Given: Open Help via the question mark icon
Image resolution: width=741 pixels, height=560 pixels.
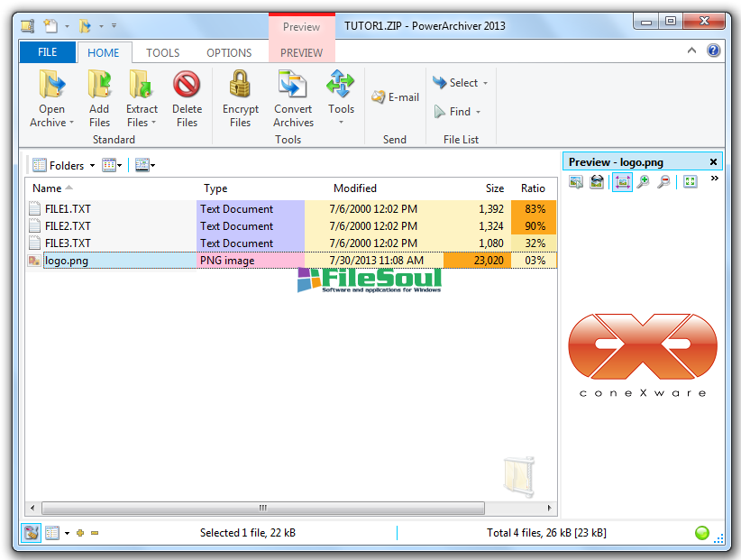Looking at the screenshot, I should click(x=713, y=50).
